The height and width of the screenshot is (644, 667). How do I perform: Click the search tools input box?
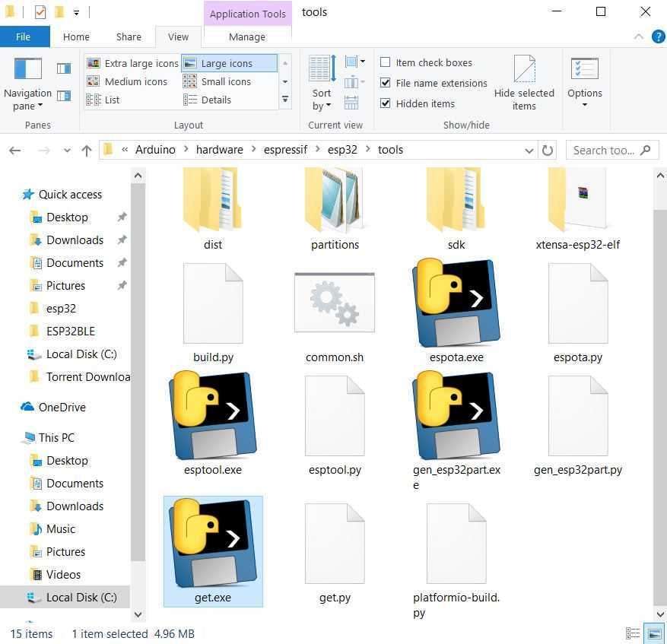[604, 151]
